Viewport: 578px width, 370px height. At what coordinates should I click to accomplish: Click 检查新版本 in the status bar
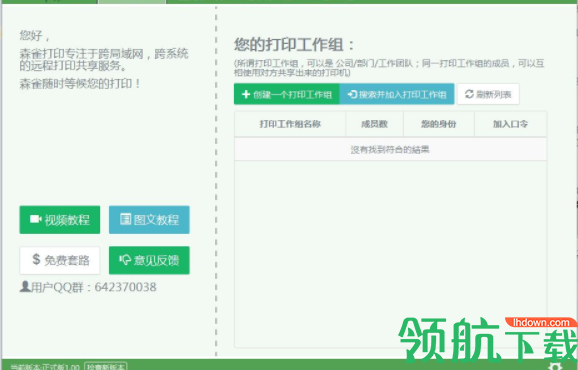point(106,367)
